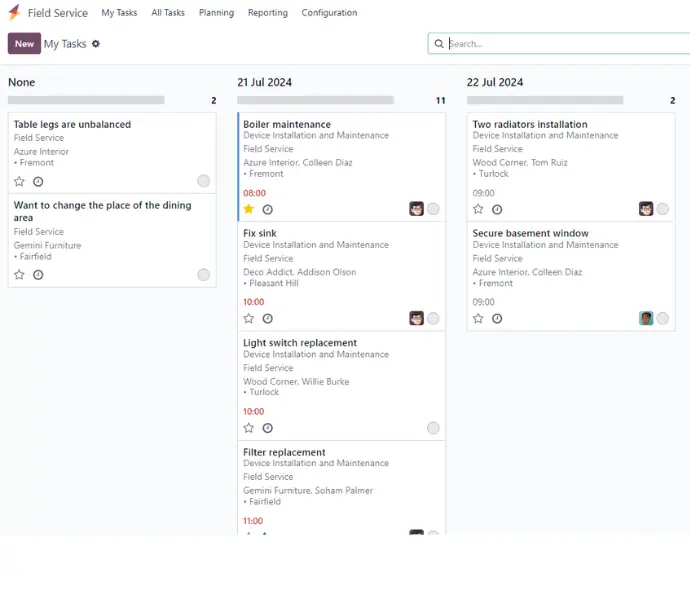Click progress bar of 22 Jul 2024 column
Image resolution: width=690 pixels, height=590 pixels.
click(x=545, y=100)
